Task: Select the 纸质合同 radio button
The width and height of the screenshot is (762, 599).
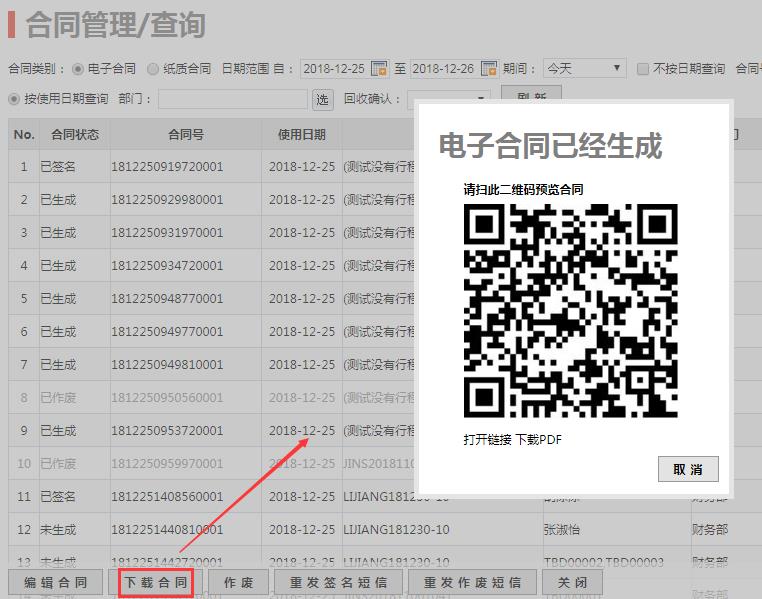Action: point(153,69)
